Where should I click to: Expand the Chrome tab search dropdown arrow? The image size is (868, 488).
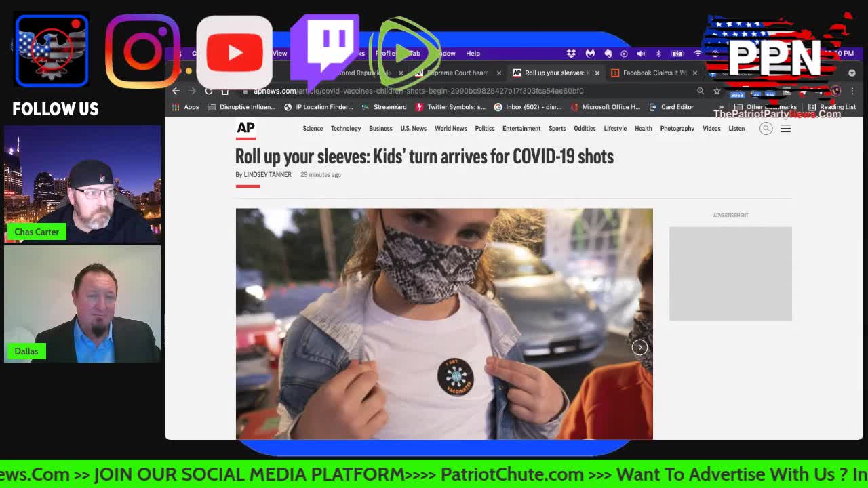(852, 73)
